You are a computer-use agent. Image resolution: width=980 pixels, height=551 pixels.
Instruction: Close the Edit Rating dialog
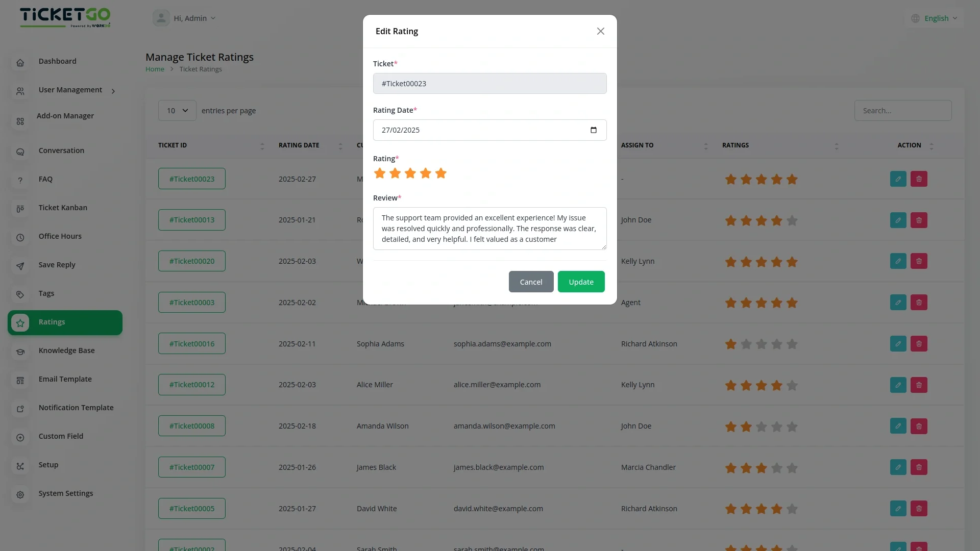[600, 31]
